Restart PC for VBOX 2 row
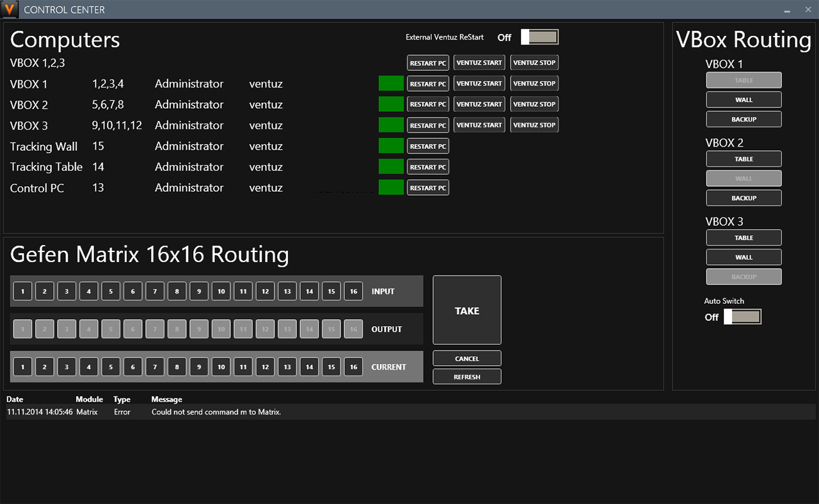The width and height of the screenshot is (819, 504). click(x=428, y=104)
